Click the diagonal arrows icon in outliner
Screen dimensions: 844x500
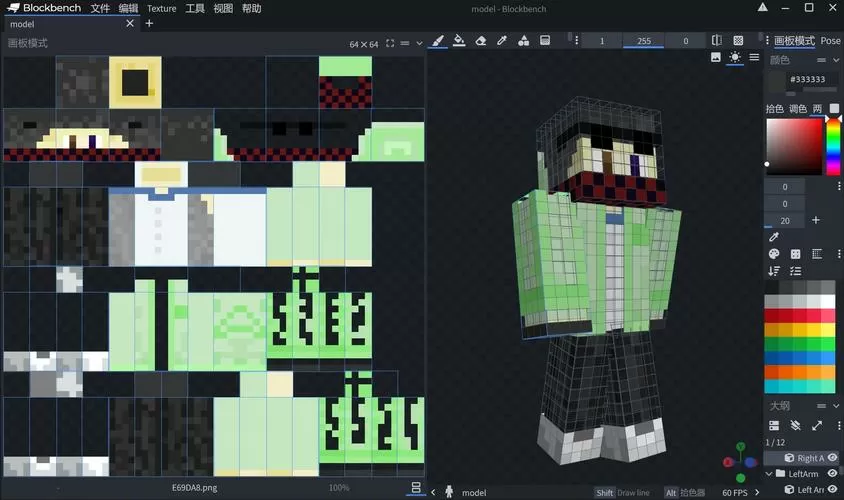pos(817,426)
